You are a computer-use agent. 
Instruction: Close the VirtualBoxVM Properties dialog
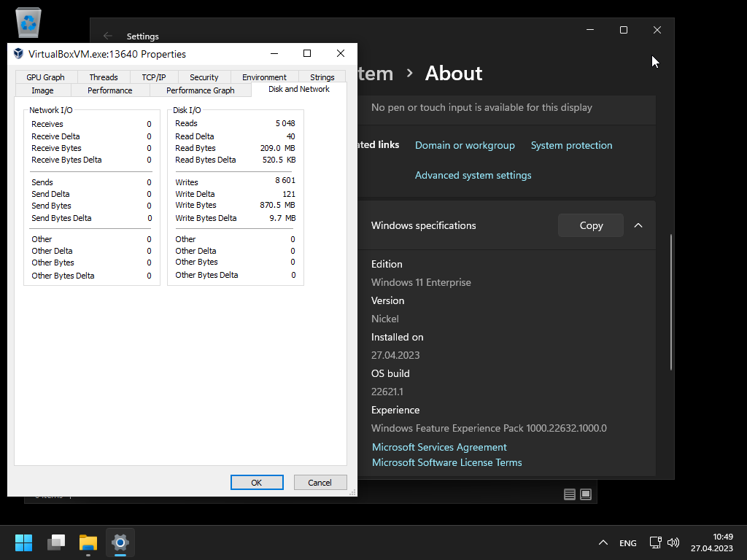(x=341, y=53)
